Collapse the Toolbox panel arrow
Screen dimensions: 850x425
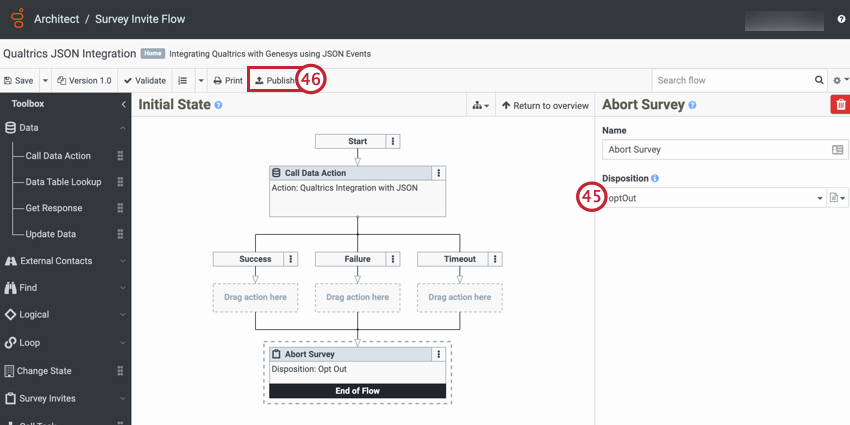pyautogui.click(x=123, y=104)
